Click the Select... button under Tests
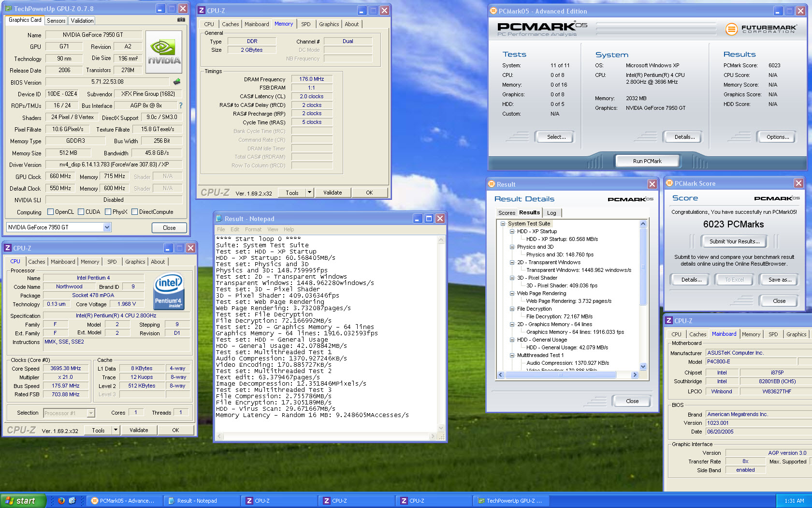 (556, 137)
